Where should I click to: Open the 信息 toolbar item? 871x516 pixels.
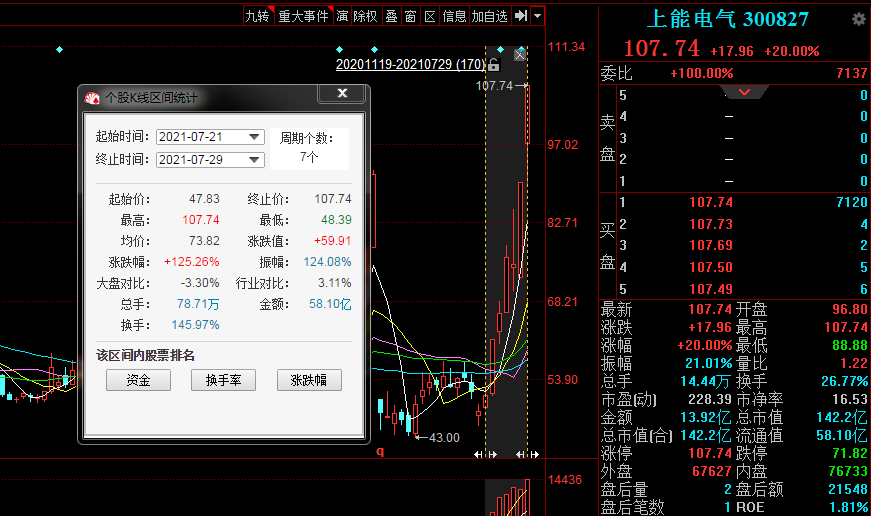click(x=454, y=16)
